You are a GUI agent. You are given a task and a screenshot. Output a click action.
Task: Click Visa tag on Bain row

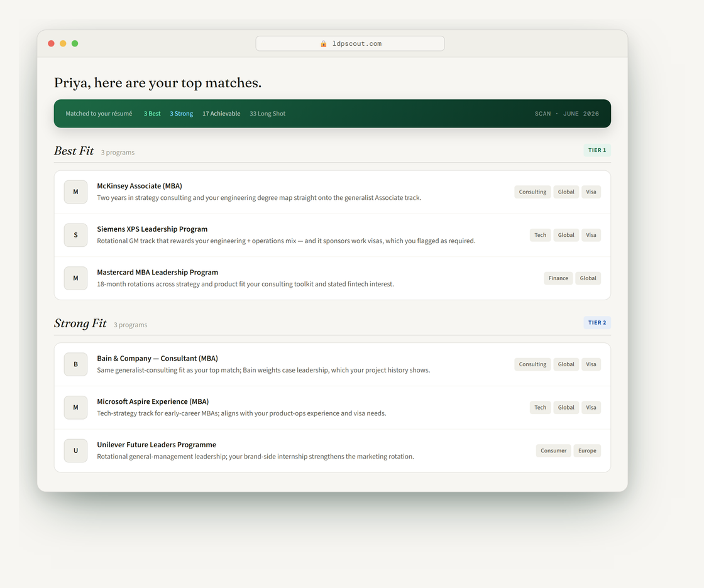click(591, 364)
